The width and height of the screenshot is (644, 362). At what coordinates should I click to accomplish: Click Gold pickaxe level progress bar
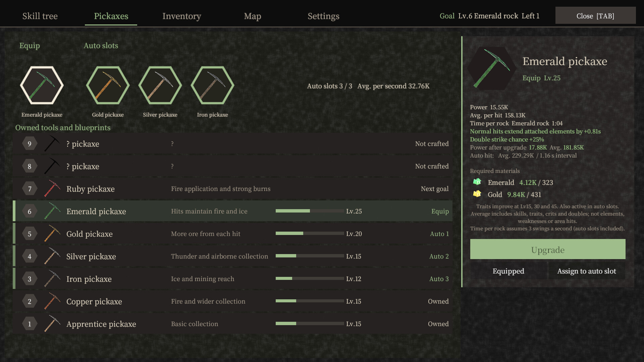tap(310, 233)
